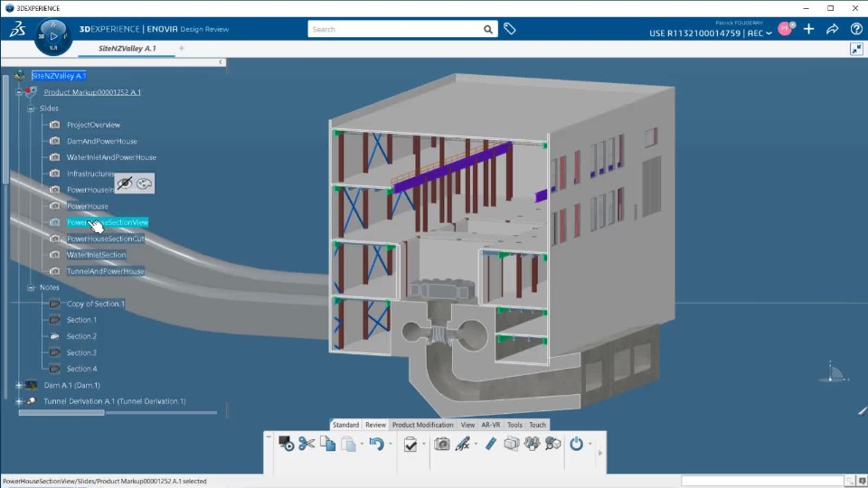This screenshot has width=868, height=488.
Task: Expand the Dam A.1 node
Action: click(19, 385)
